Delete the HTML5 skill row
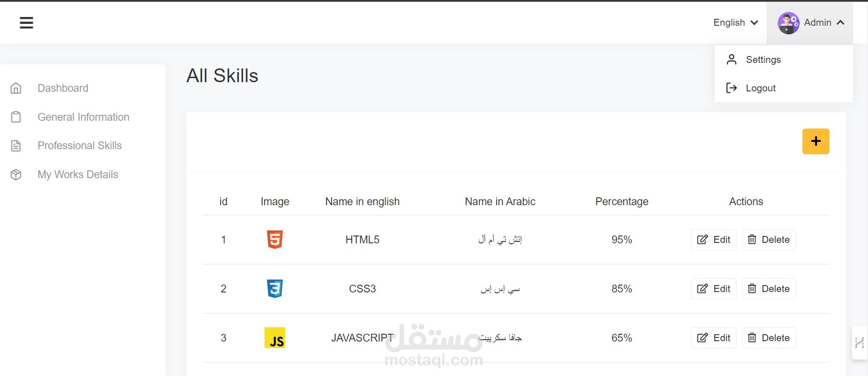This screenshot has width=868, height=376. 768,240
